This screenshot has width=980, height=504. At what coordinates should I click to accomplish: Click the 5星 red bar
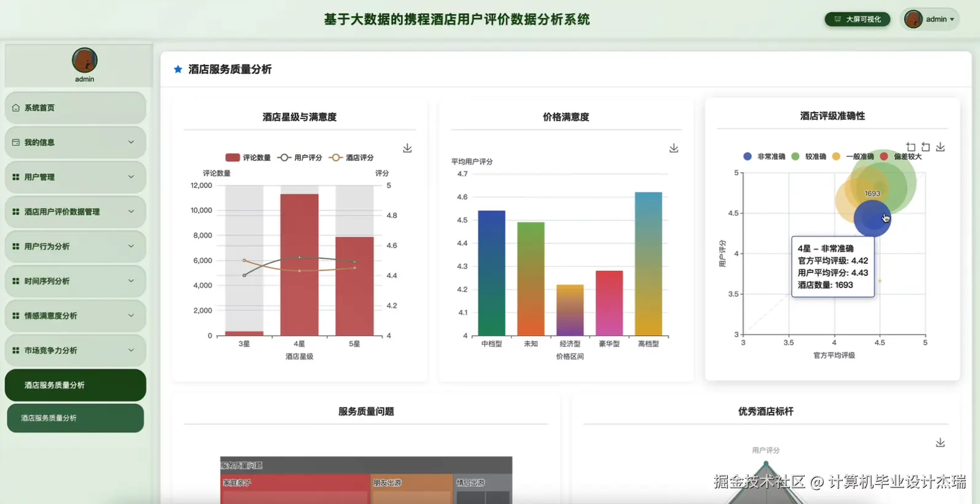pyautogui.click(x=354, y=286)
